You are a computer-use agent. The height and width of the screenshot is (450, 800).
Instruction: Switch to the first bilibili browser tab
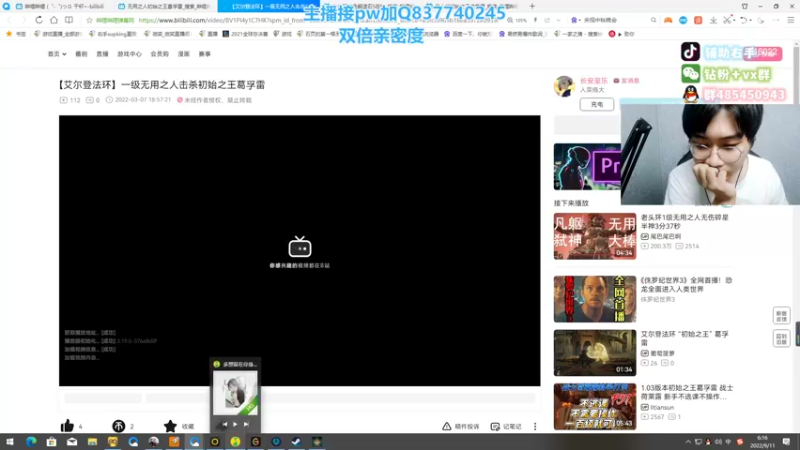pyautogui.click(x=60, y=6)
